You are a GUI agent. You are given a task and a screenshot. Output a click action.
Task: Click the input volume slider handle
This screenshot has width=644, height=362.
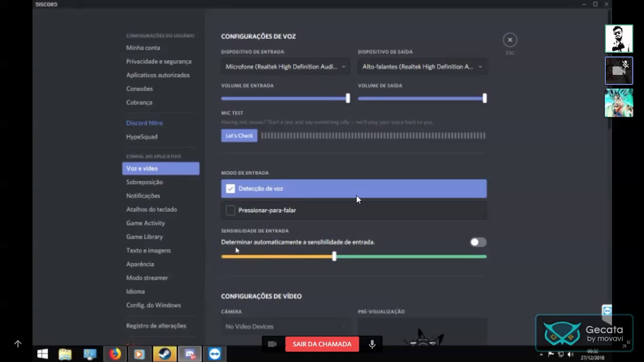(x=348, y=99)
